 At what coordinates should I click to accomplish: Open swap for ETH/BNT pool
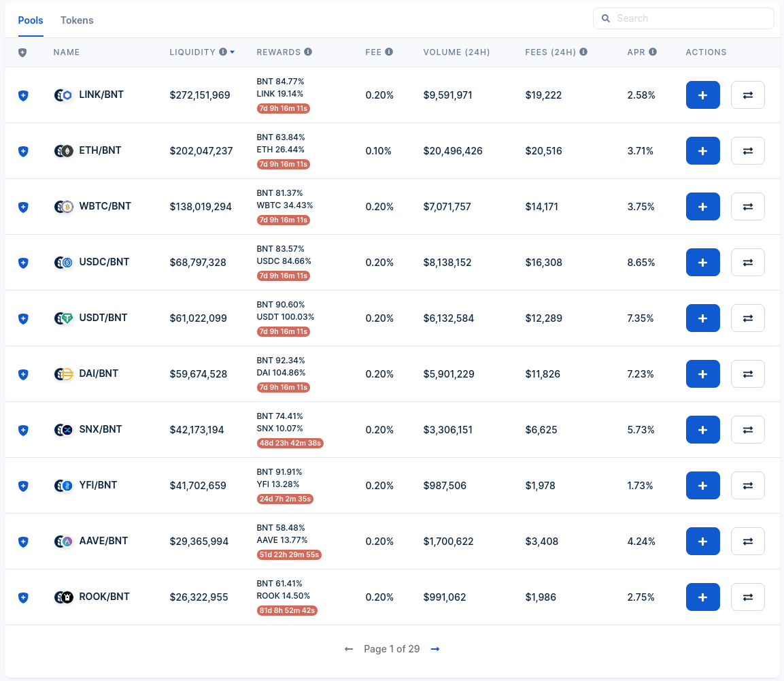point(747,150)
